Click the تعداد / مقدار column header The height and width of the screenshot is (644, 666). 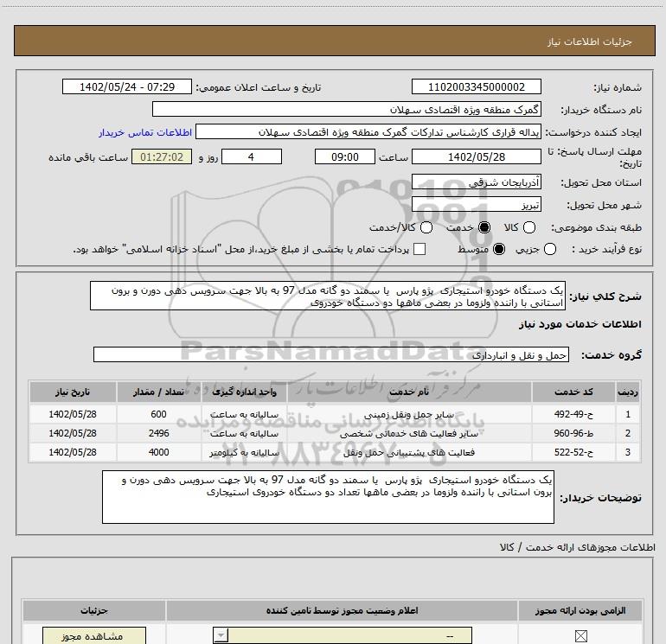158,392
